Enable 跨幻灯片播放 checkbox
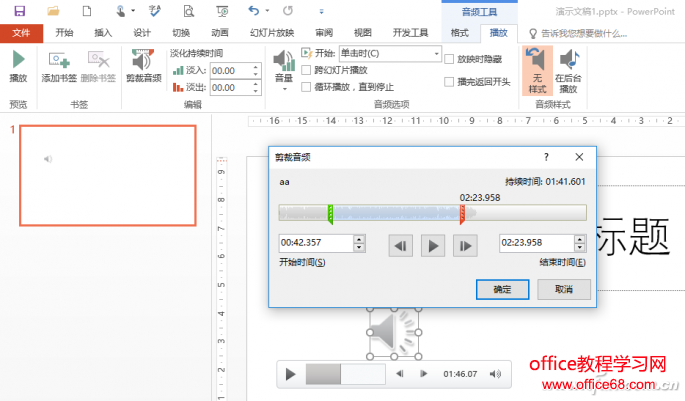Viewport: 685px width, 401px height. (x=306, y=70)
